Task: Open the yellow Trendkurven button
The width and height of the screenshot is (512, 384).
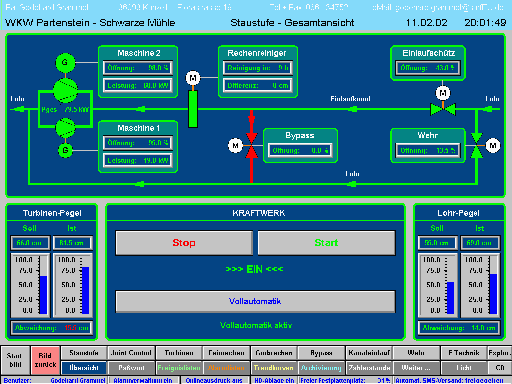Action: point(273,368)
